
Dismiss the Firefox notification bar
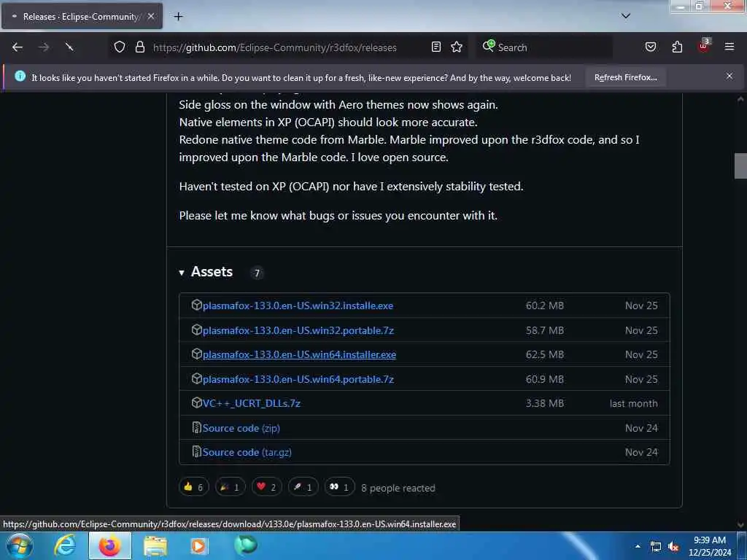point(729,76)
